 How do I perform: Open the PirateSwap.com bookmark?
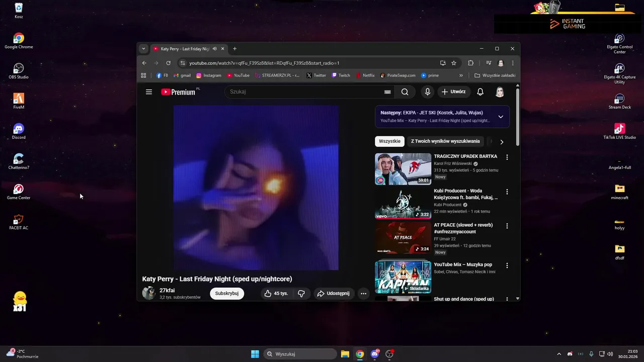pos(397,75)
